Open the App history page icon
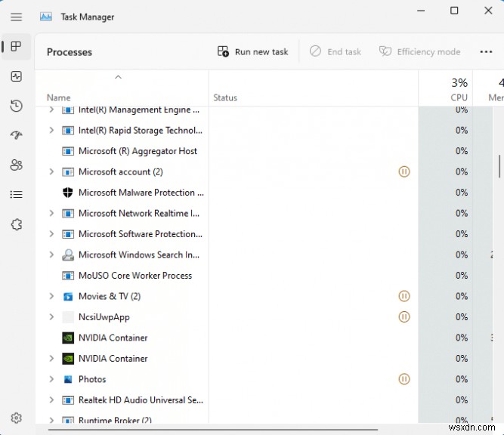Screen dimensions: 504x435 click(16, 106)
